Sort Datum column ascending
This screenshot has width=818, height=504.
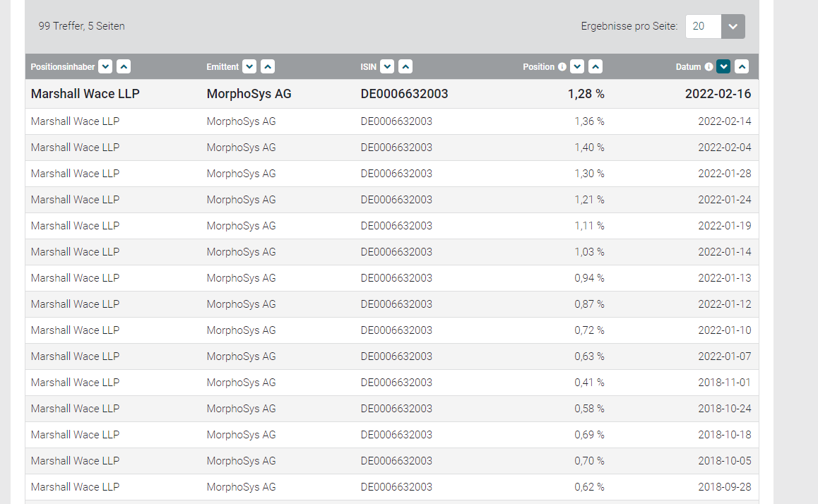[741, 67]
